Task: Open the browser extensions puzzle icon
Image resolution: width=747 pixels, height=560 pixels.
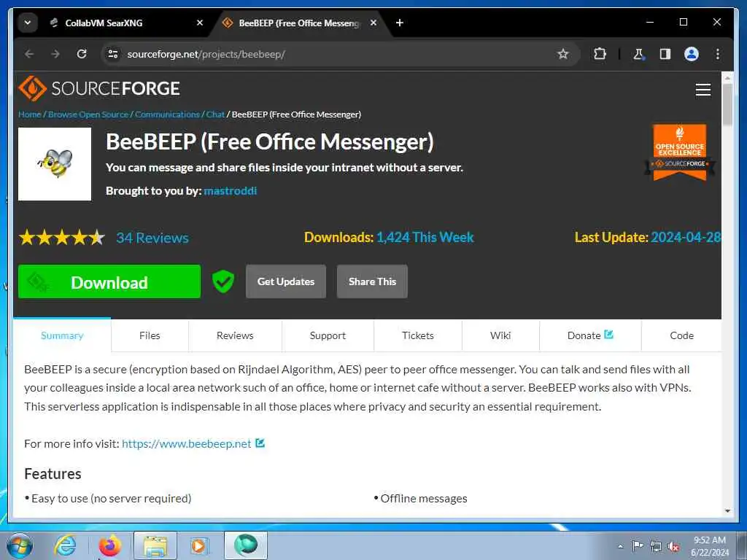Action: (x=600, y=54)
